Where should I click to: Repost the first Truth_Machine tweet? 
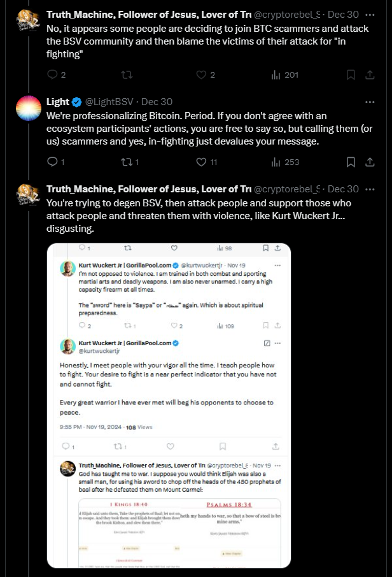pos(127,75)
